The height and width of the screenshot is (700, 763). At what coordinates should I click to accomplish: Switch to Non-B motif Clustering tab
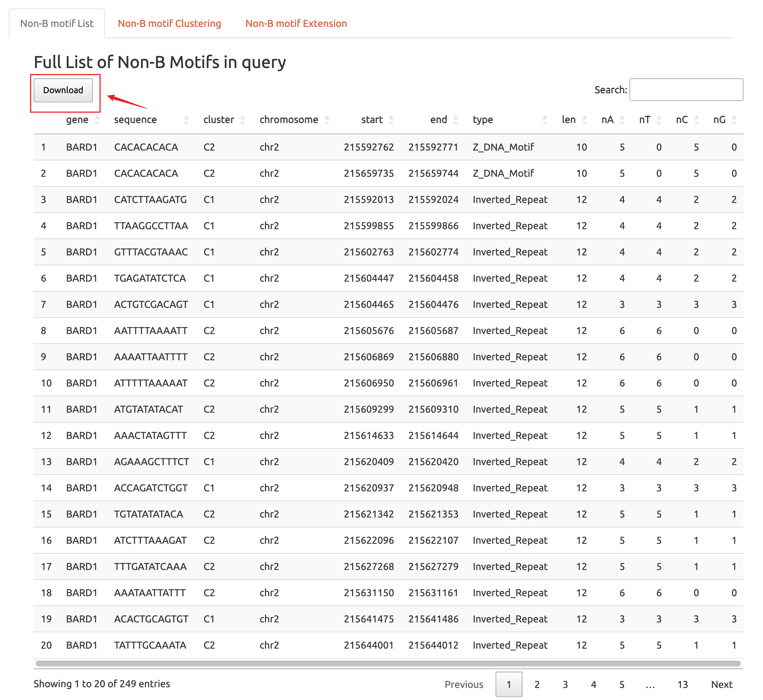pyautogui.click(x=169, y=23)
